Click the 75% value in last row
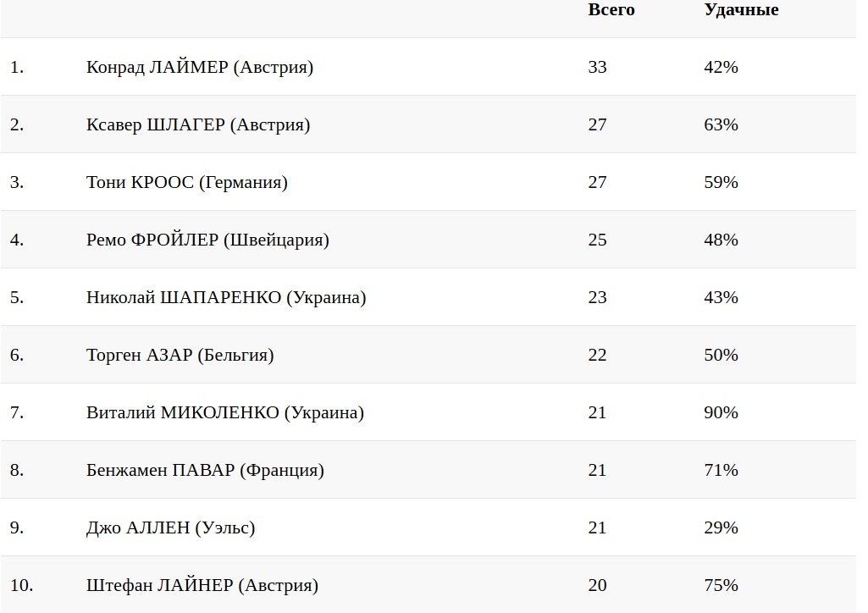The image size is (868, 613). (721, 585)
